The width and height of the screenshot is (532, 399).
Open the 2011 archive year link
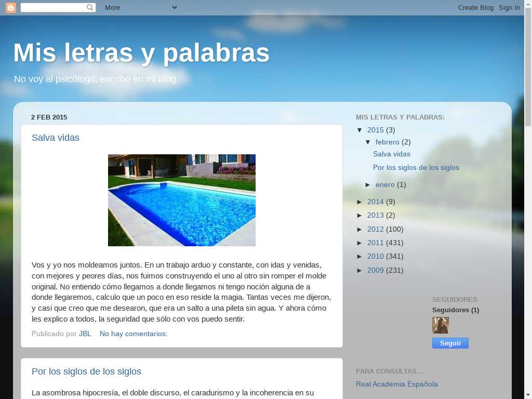pyautogui.click(x=375, y=243)
